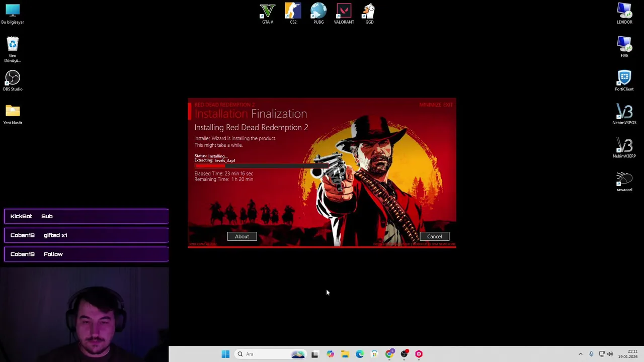644x362 pixels.
Task: Switch to OBS Studio on the taskbar
Action: (404, 354)
